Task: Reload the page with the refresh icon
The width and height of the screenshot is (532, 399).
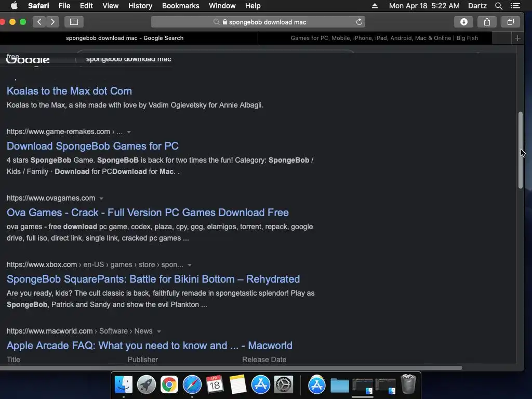Action: tap(359, 22)
